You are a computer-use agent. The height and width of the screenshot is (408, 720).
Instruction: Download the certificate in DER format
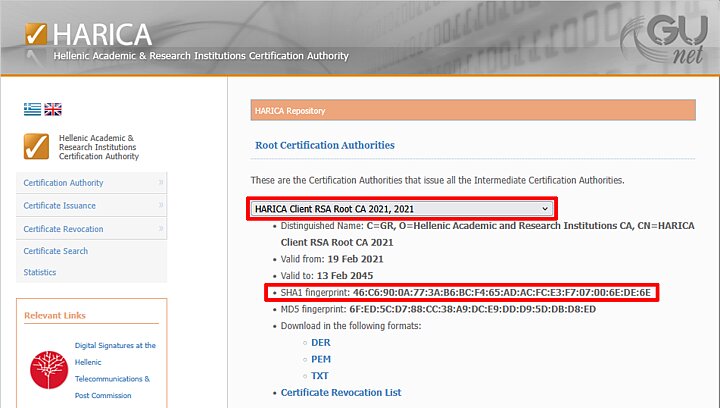(321, 342)
